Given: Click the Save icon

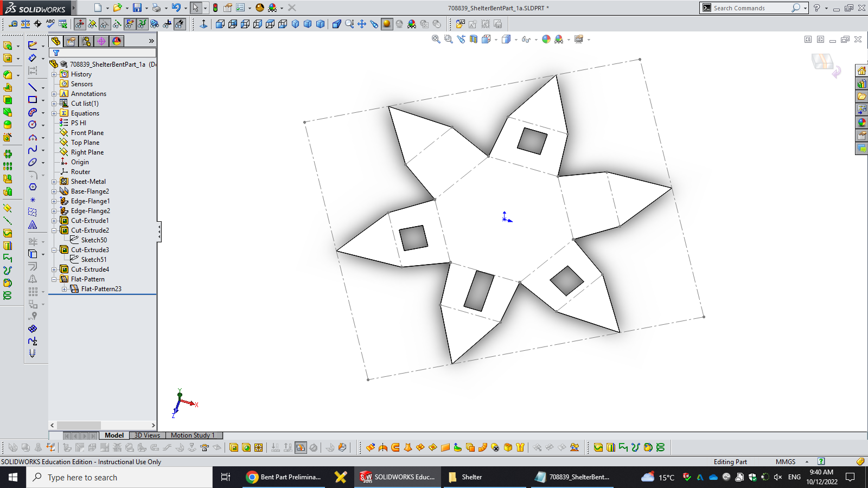Looking at the screenshot, I should point(137,8).
